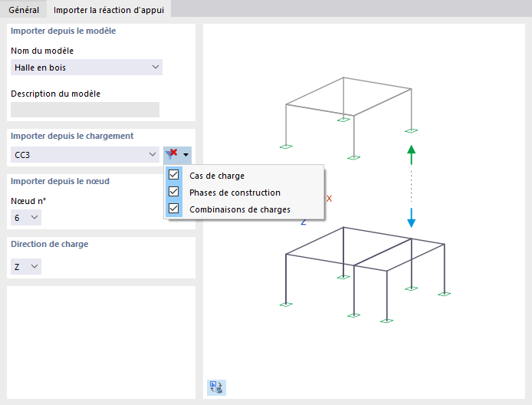This screenshot has height=405, width=532.
Task: Switch to the Général tab
Action: click(24, 10)
